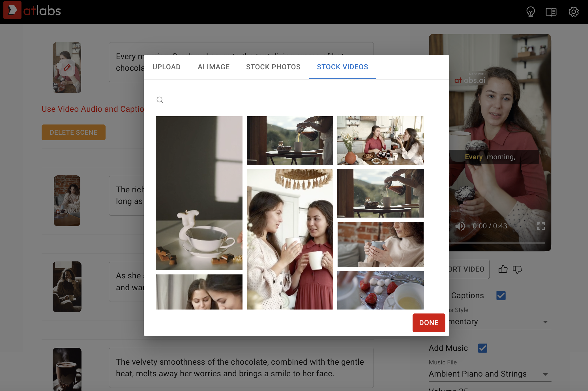Switch to the AI IMAGE tab
588x391 pixels.
point(214,67)
